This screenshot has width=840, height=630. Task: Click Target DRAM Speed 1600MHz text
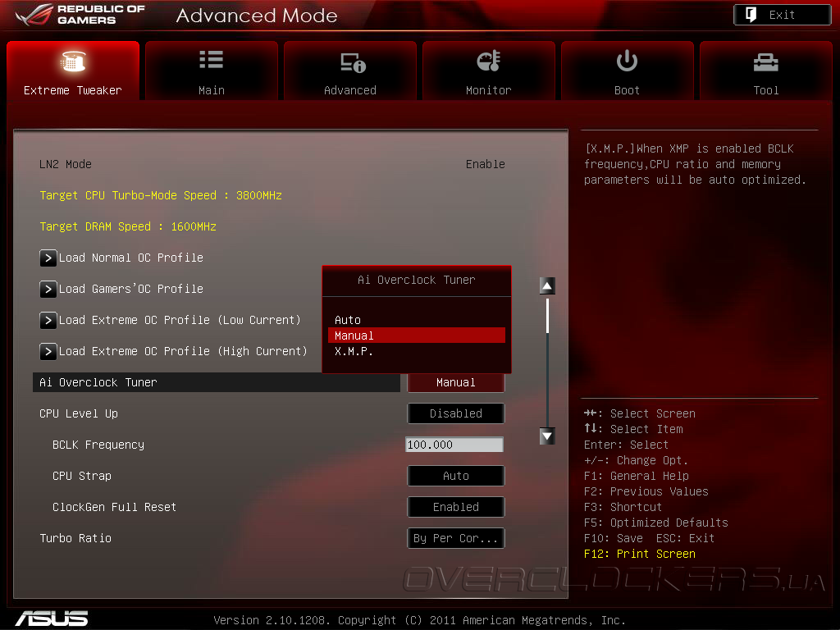[x=128, y=226]
